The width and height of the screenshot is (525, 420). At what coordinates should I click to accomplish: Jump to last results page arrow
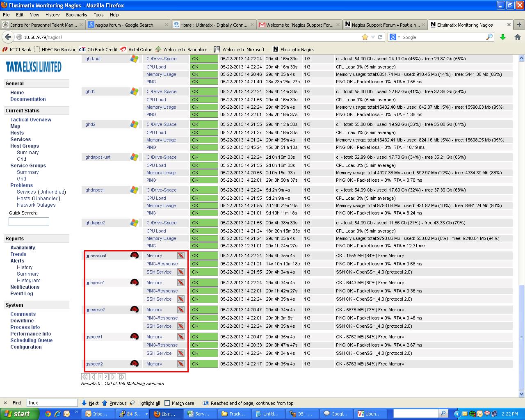pyautogui.click(x=121, y=377)
